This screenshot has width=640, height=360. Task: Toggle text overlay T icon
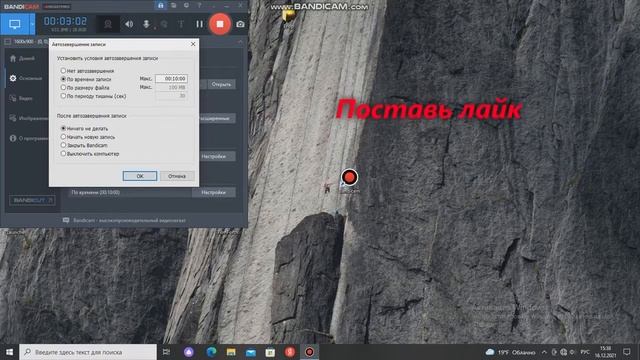[x=181, y=24]
